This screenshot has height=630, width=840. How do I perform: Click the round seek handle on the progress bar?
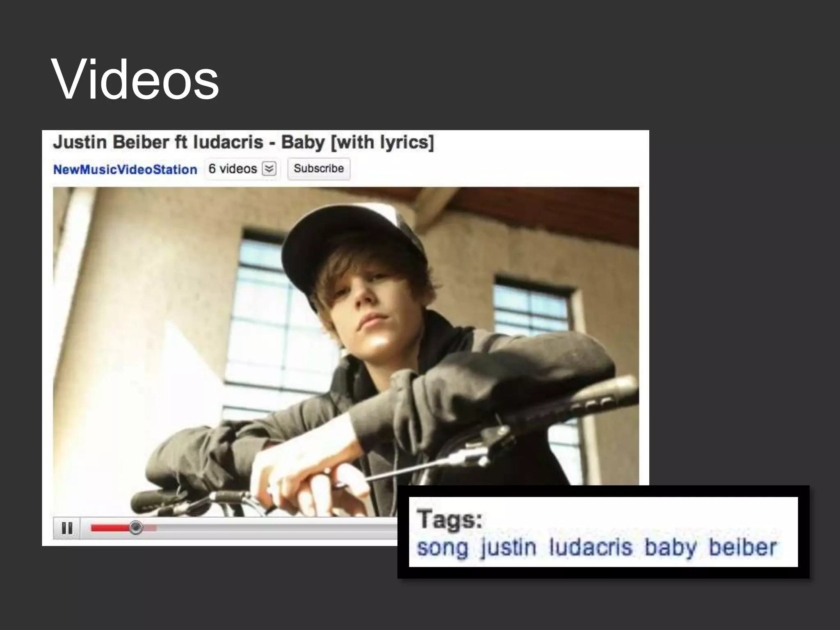(136, 527)
